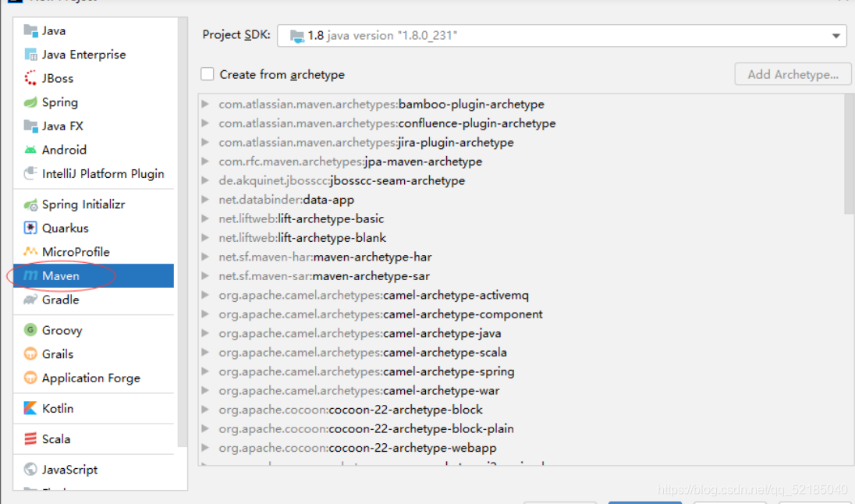Select camel-archetype-java text
Viewport: 855px width, 504px height.
[442, 333]
